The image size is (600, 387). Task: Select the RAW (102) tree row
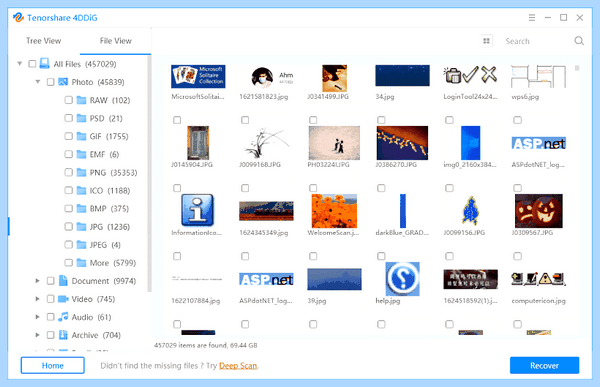(x=98, y=100)
